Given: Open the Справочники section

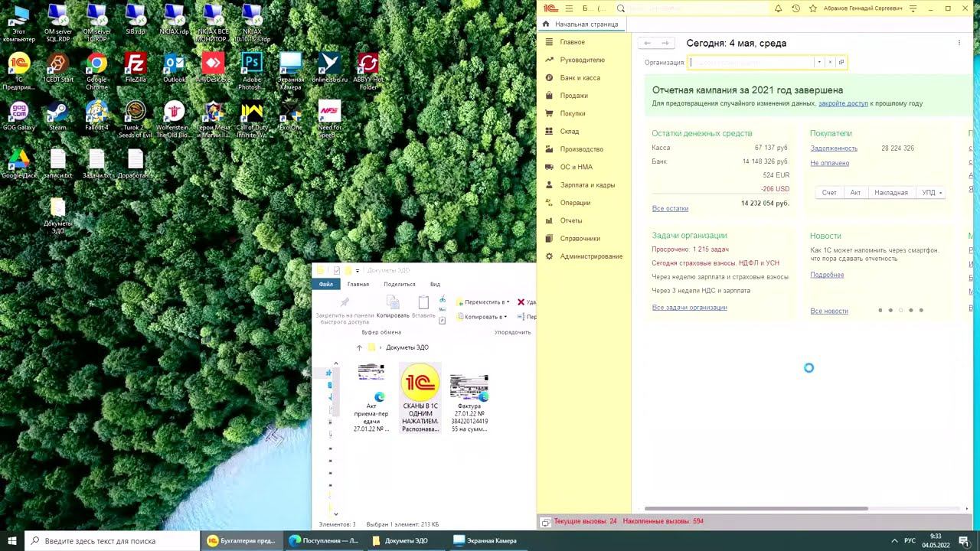Looking at the screenshot, I should click(580, 239).
